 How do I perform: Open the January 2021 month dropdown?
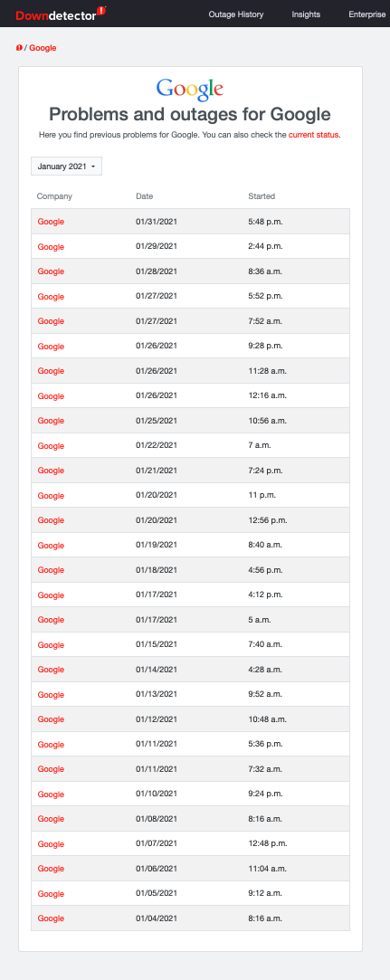(66, 167)
